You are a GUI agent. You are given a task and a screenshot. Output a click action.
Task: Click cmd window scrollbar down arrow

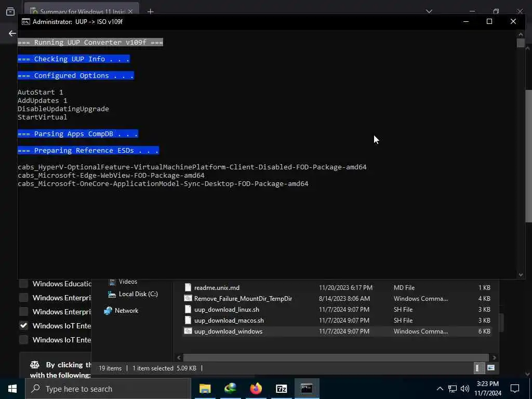521,275
